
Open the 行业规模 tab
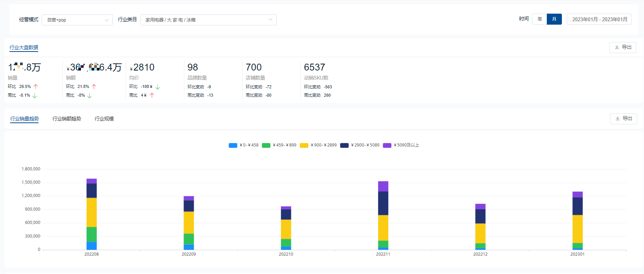104,119
